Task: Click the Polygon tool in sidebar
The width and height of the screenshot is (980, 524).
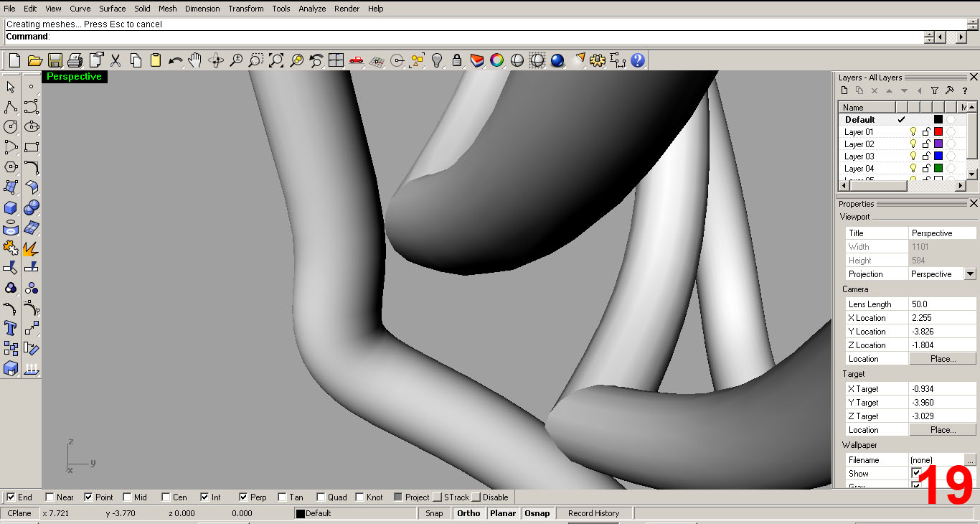Action: point(11,167)
